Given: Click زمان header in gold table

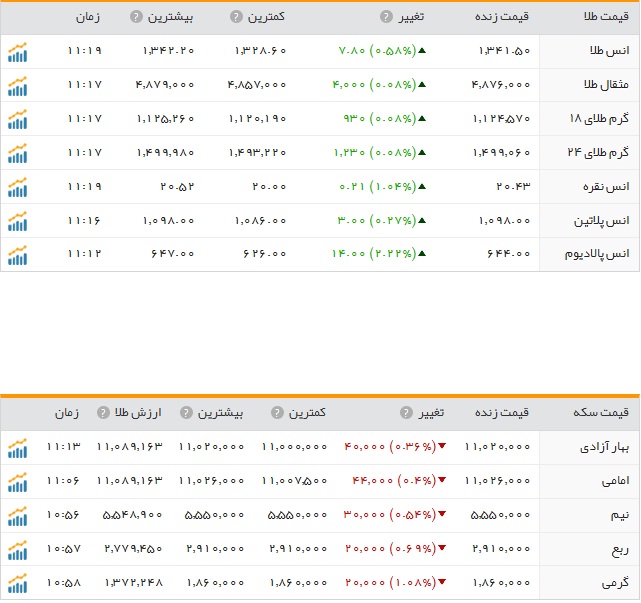Looking at the screenshot, I should tap(87, 17).
